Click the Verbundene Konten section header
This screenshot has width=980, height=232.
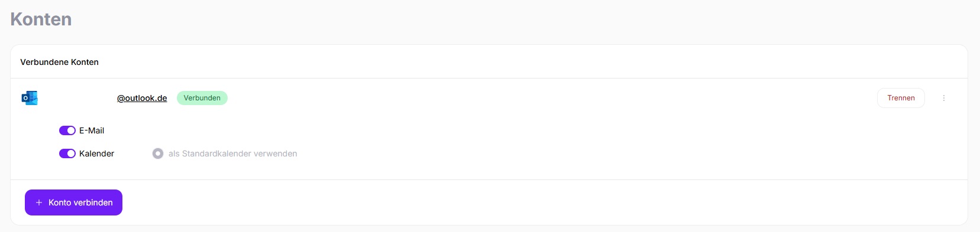[x=59, y=62]
